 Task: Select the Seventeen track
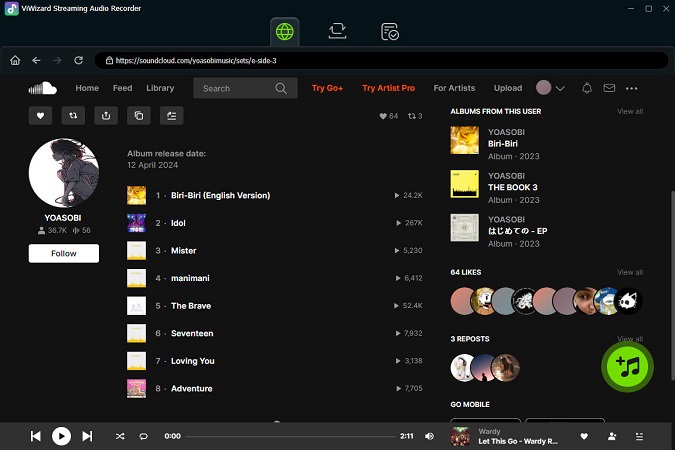point(275,333)
